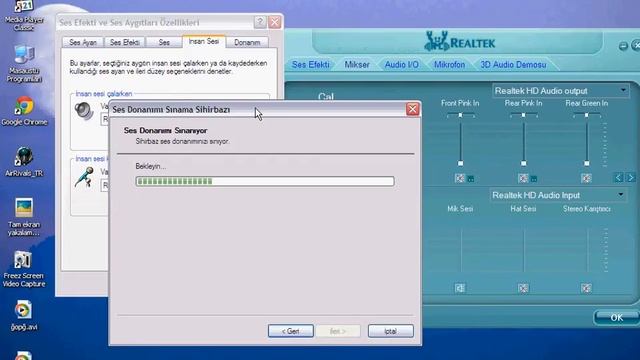640x360 pixels.
Task: Click the Rear Pink In balance slider
Action: (524, 116)
